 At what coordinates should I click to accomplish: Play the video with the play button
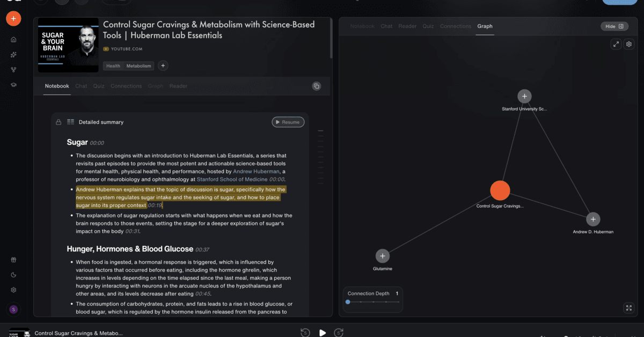click(x=322, y=333)
